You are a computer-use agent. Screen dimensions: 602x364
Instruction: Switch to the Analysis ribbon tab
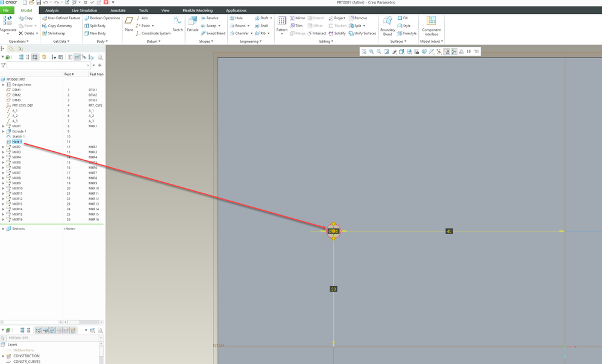(52, 10)
